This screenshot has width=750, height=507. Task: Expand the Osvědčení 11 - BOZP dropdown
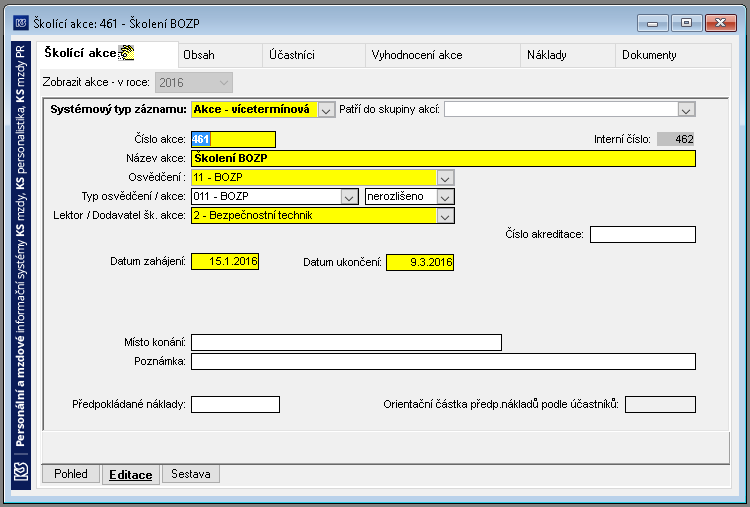coord(445,178)
